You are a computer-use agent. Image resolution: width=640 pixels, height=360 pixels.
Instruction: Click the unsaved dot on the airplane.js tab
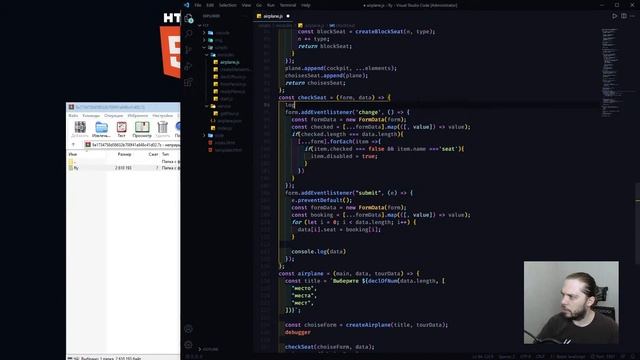288,16
